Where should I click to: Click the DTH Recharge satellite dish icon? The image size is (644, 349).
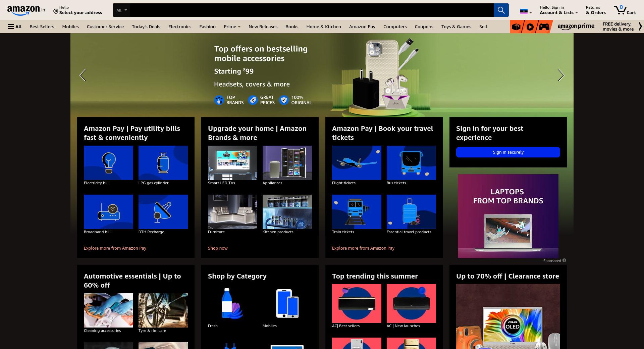click(163, 212)
